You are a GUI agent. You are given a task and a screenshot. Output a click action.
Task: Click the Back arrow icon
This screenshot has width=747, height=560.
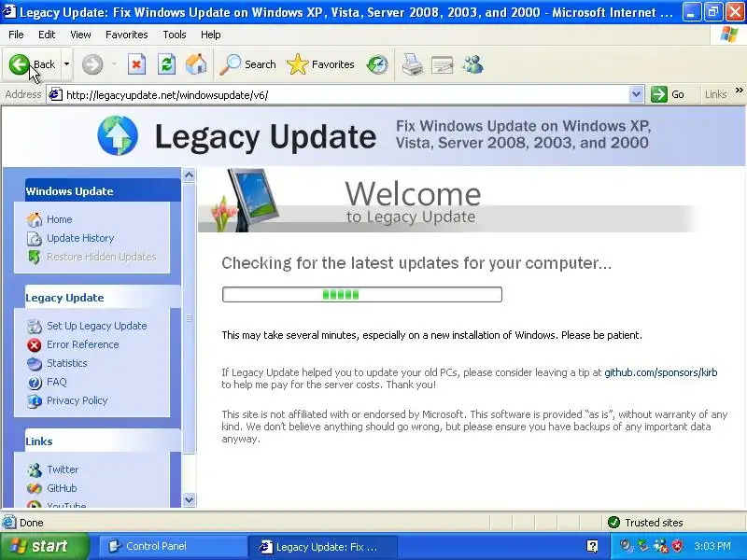tap(19, 64)
